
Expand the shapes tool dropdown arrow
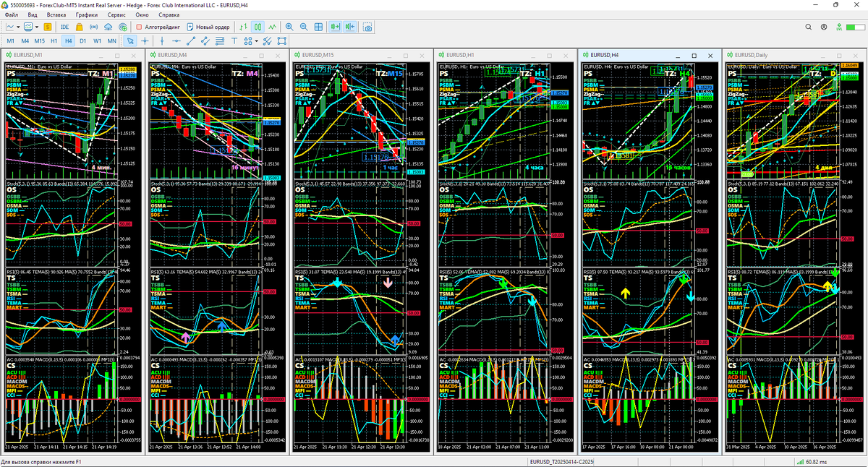pyautogui.click(x=256, y=41)
